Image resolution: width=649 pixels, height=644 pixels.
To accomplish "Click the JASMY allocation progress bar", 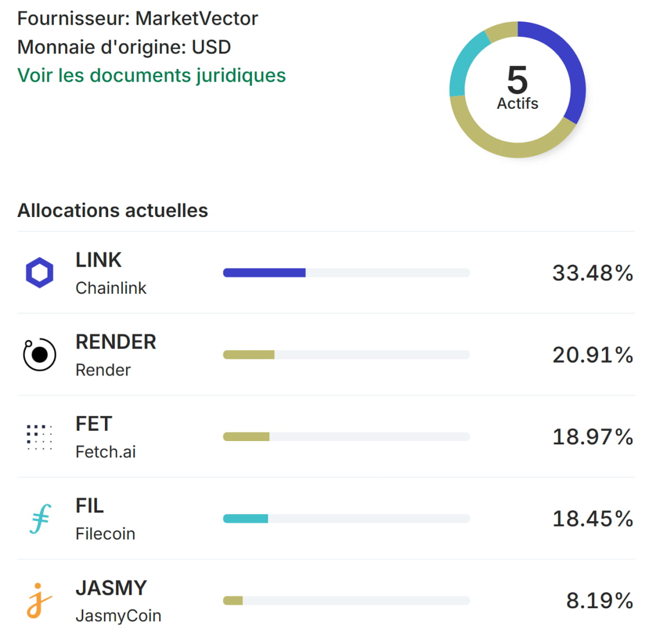I will 346,601.
